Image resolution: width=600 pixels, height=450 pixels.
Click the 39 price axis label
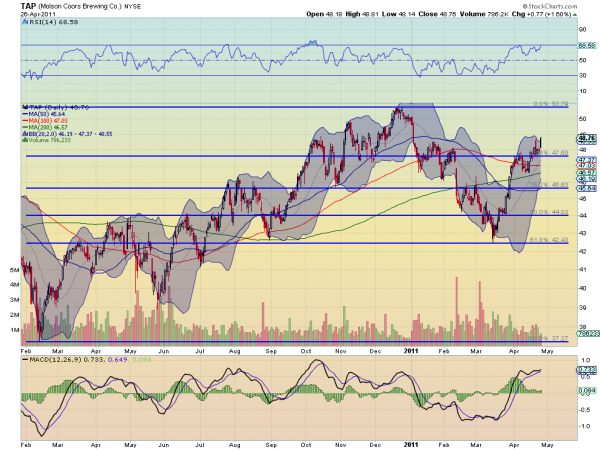click(583, 307)
